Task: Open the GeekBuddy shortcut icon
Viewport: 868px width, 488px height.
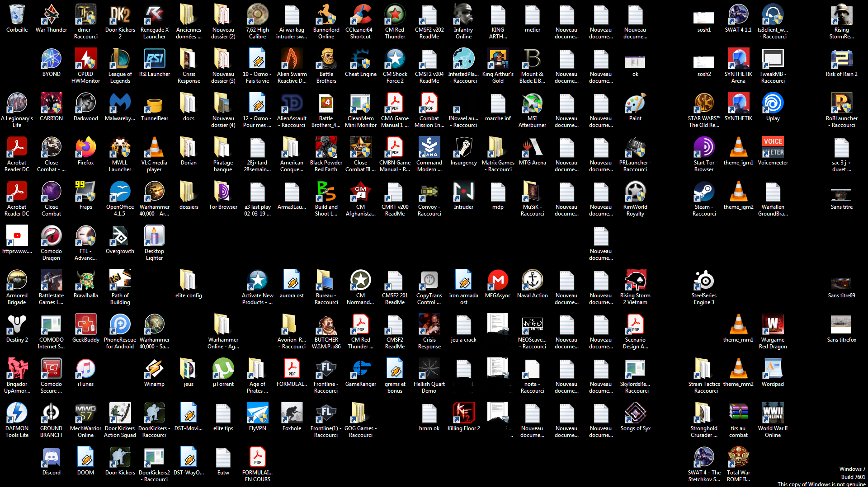Action: coord(85,328)
